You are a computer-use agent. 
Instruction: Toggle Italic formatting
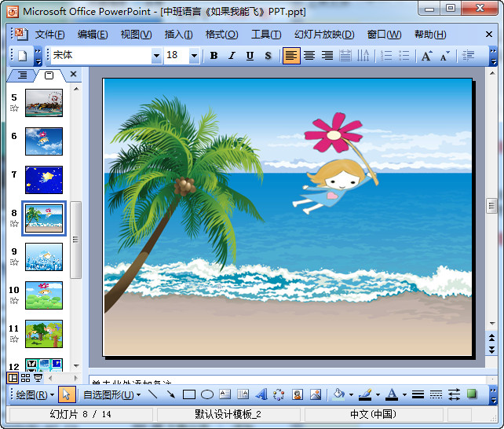232,56
